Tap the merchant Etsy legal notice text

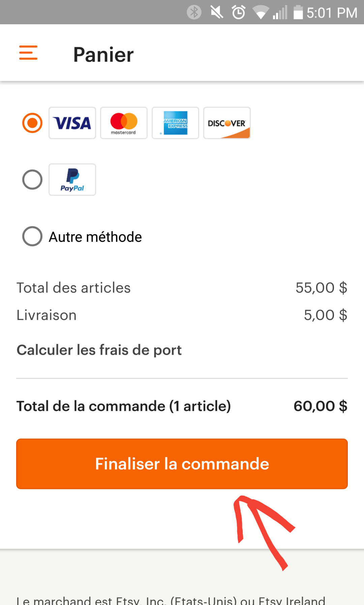coord(171,600)
